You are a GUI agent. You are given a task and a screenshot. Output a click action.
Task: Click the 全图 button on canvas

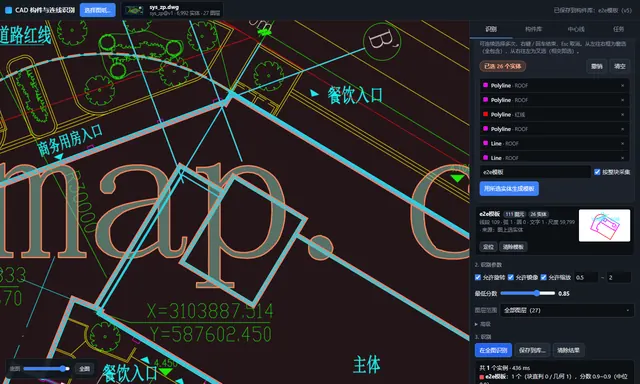tap(84, 369)
